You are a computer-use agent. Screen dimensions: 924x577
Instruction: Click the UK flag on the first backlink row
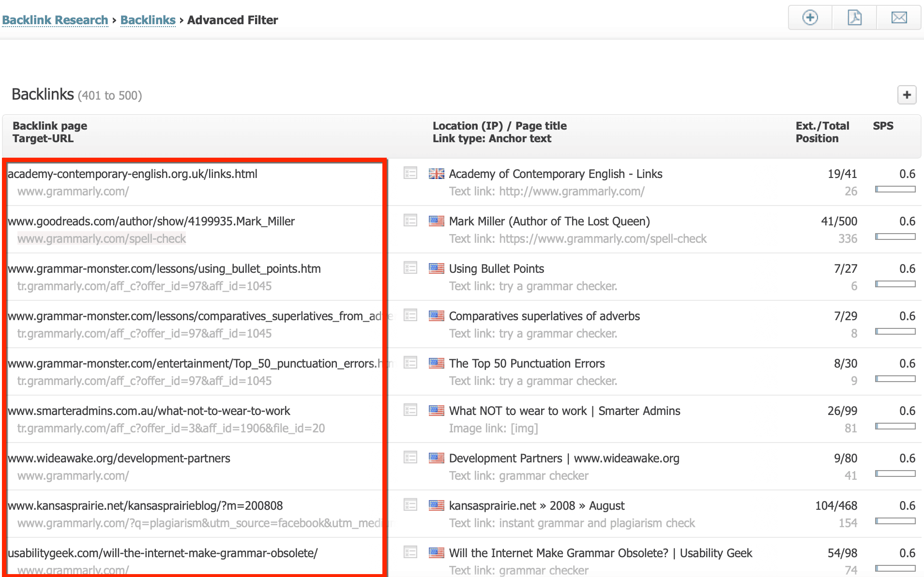pos(436,174)
